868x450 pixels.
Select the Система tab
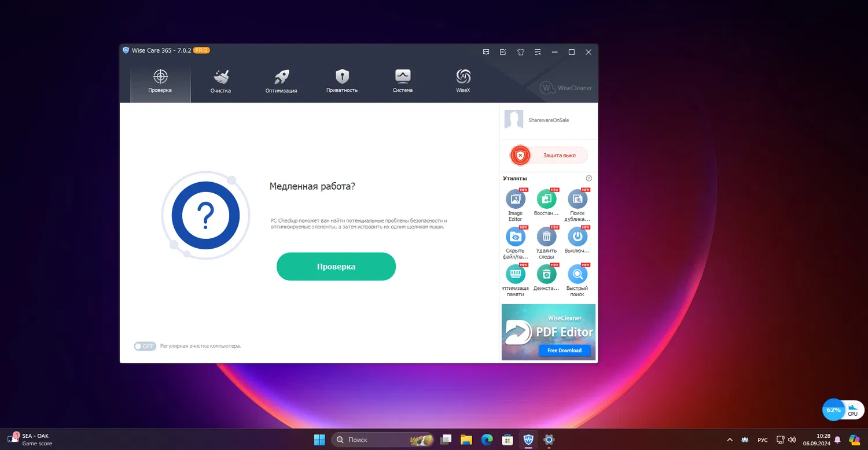[x=403, y=82]
